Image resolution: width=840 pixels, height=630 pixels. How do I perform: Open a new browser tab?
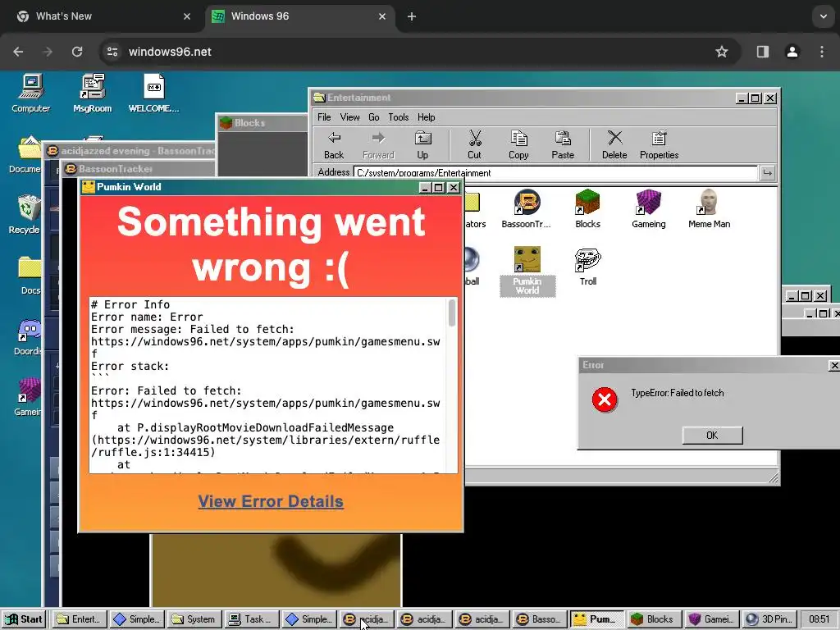(412, 16)
